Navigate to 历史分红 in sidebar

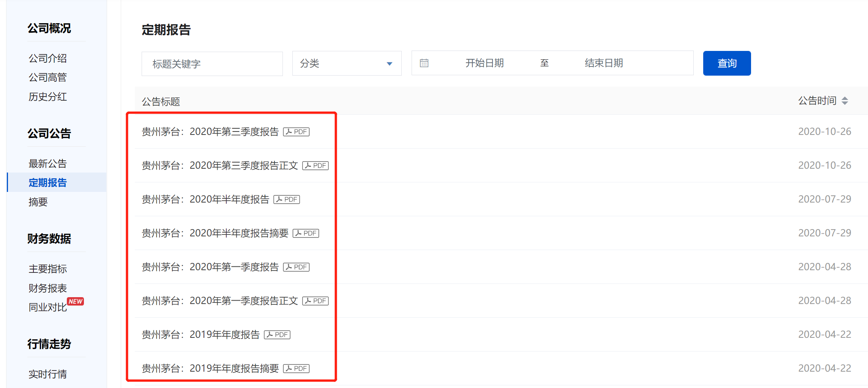48,97
